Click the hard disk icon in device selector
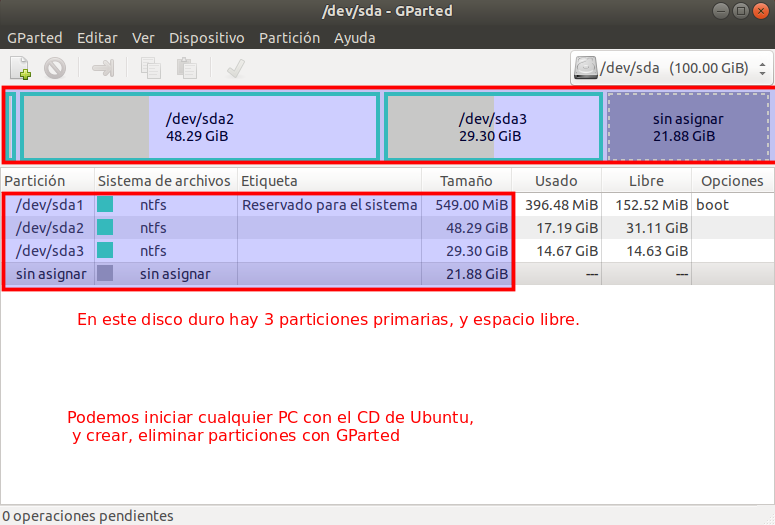Image resolution: width=775 pixels, height=525 pixels. 586,68
